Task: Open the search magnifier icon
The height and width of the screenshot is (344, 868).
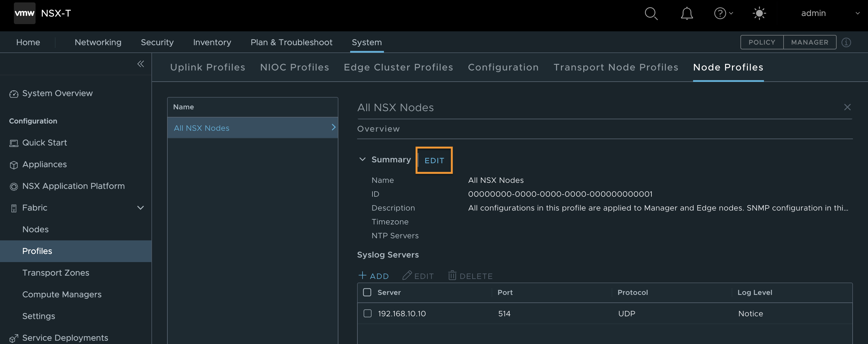Action: [x=651, y=14]
